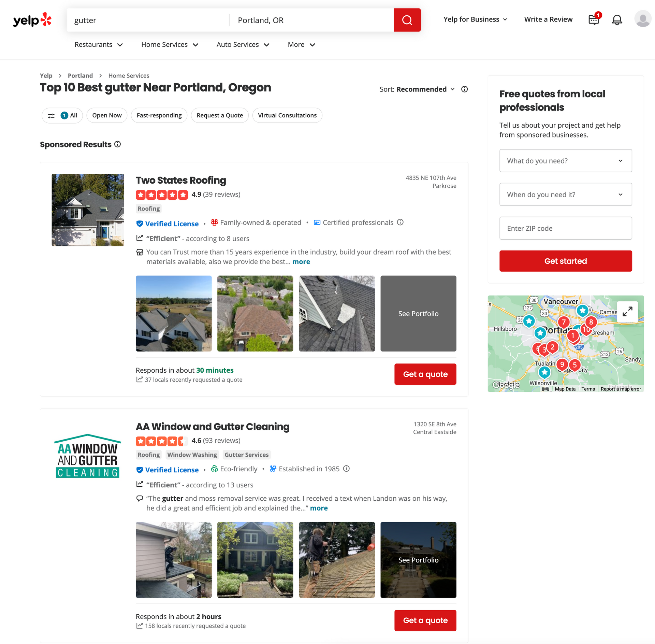Expand the What do you need dropdown
Image resolution: width=655 pixels, height=644 pixels.
coord(565,160)
